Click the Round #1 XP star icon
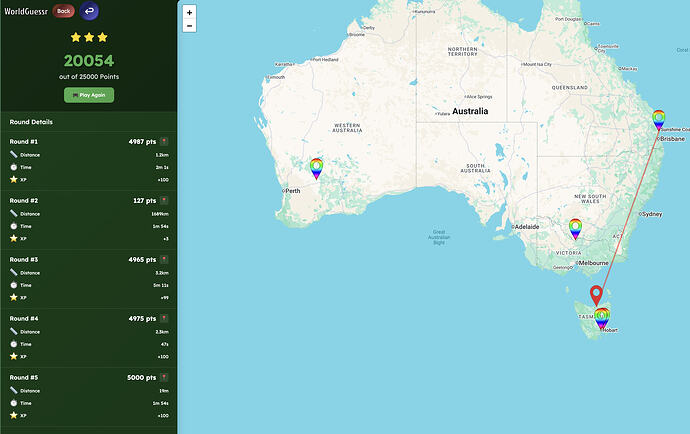 click(x=14, y=179)
